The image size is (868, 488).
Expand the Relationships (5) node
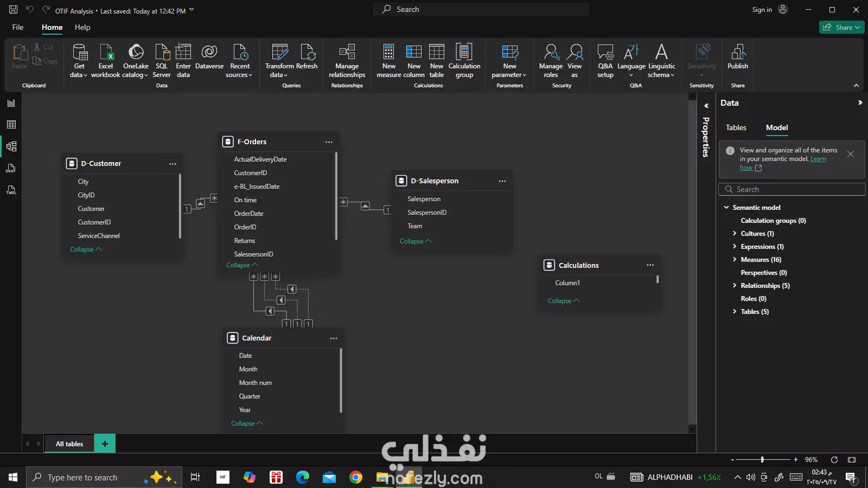(735, 286)
